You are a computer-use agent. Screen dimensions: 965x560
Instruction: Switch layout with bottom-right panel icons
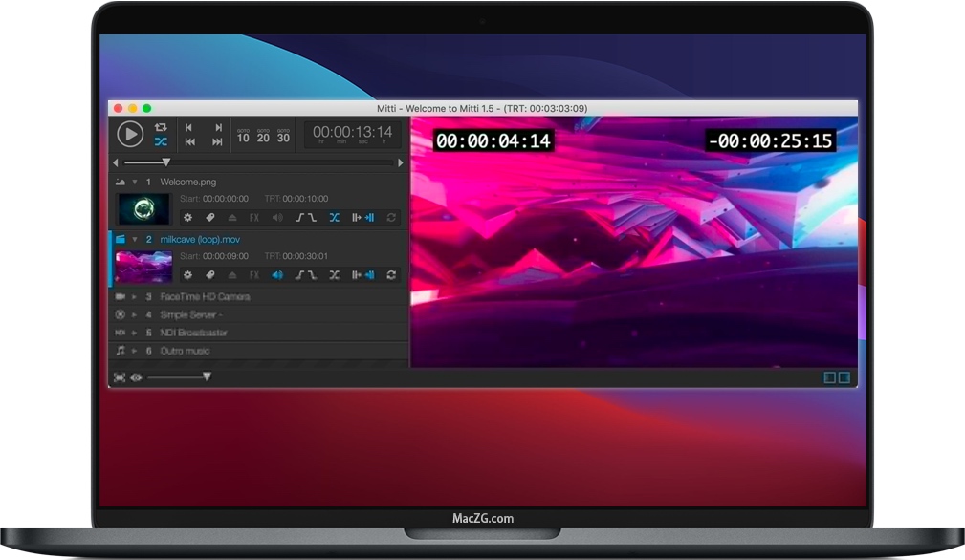pyautogui.click(x=837, y=377)
